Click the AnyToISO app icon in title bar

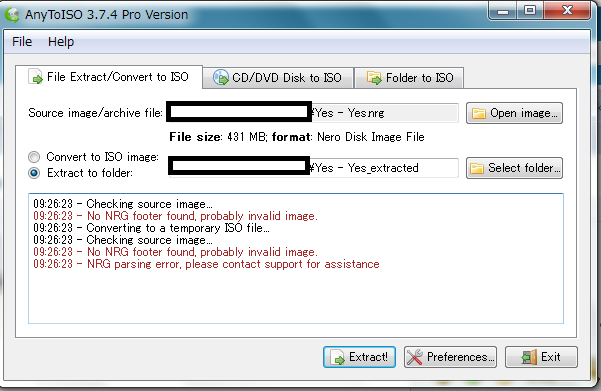click(12, 14)
